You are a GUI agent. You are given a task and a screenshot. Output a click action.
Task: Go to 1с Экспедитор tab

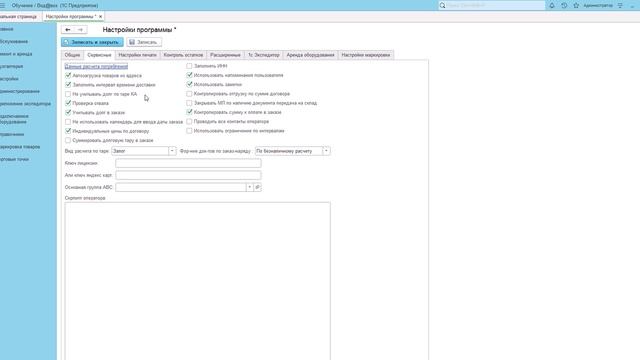264,55
